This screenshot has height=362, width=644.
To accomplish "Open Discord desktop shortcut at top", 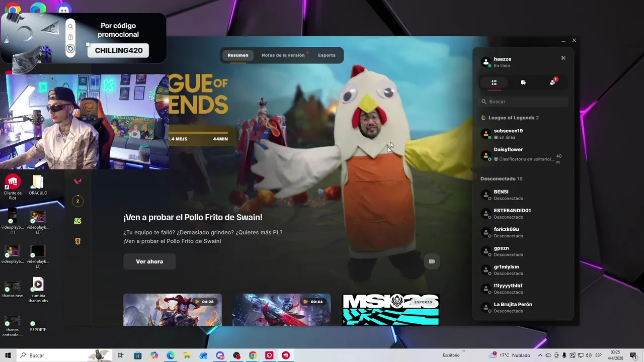I will pos(64,9).
